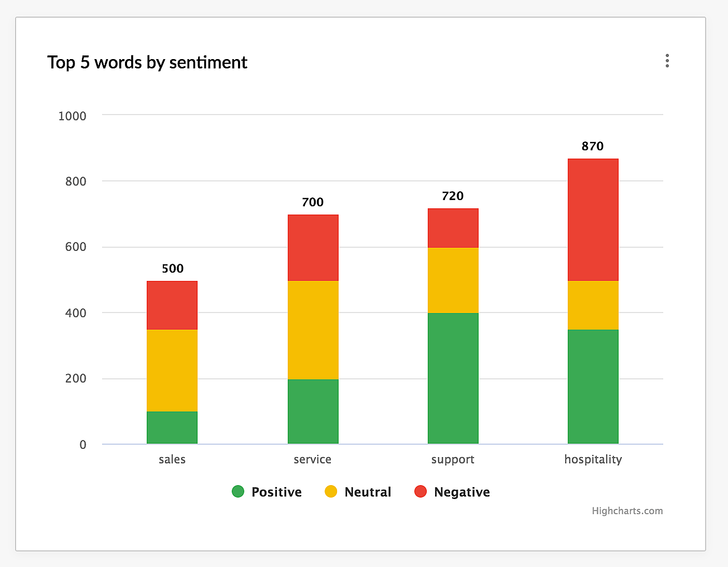The image size is (728, 567).
Task: Click the yellow Neutral segment of sales bar
Action: click(172, 370)
